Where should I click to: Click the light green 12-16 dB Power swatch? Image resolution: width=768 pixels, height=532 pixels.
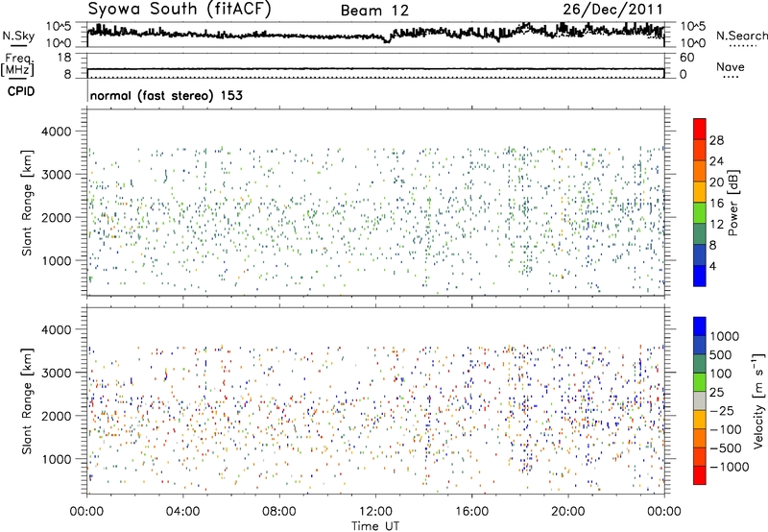point(700,212)
